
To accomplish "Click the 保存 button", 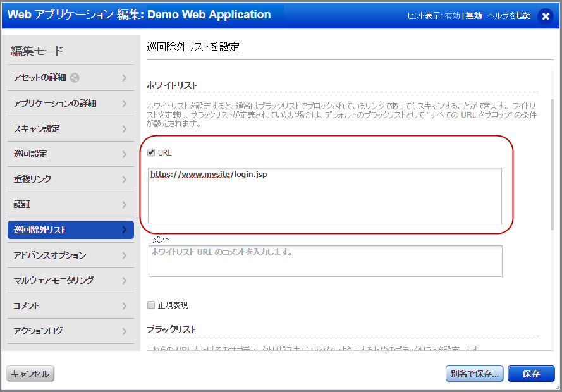I will click(531, 374).
